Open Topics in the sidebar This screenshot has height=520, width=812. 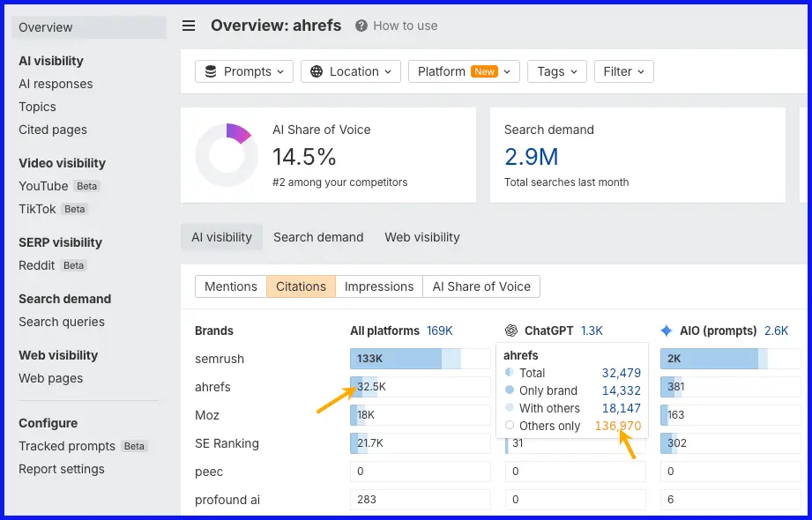(x=37, y=107)
